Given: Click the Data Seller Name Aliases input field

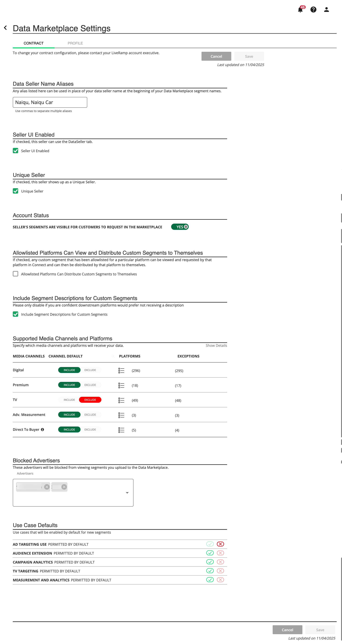Looking at the screenshot, I should [50, 102].
